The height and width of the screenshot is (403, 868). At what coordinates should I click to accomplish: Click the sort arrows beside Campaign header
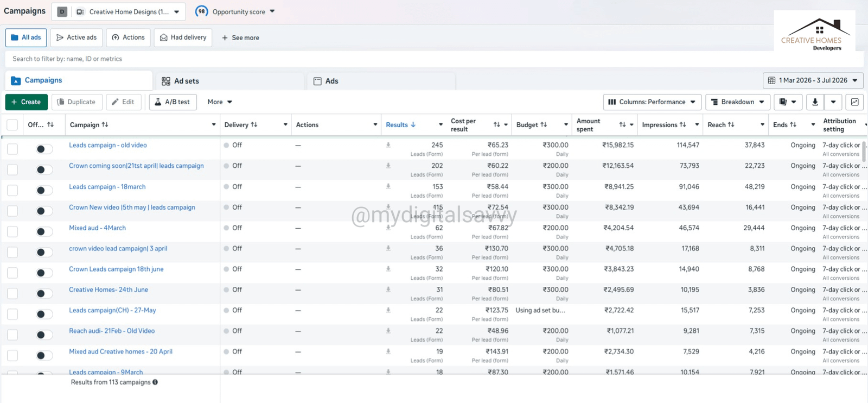(x=105, y=125)
